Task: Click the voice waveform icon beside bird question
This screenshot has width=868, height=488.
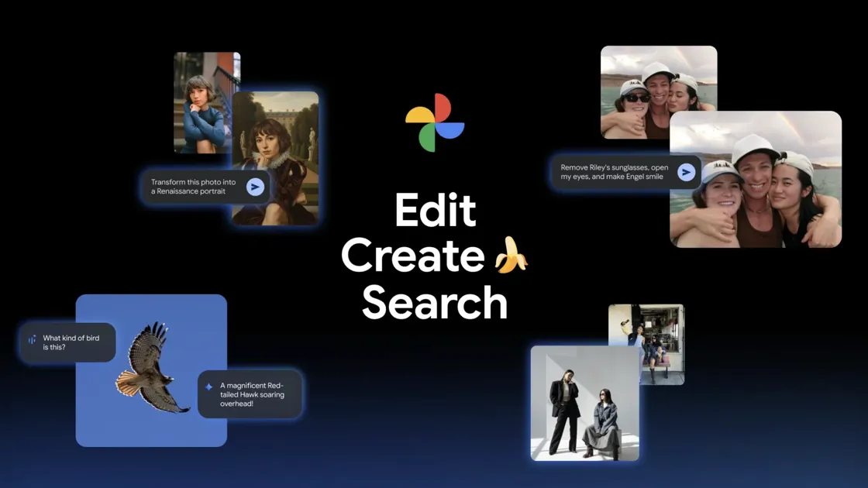Action: tap(32, 339)
